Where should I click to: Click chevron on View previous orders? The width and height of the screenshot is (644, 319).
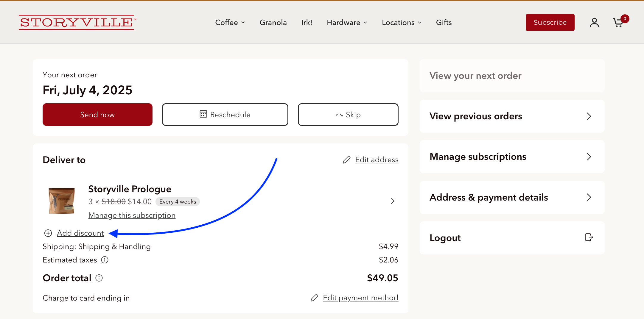pos(589,116)
